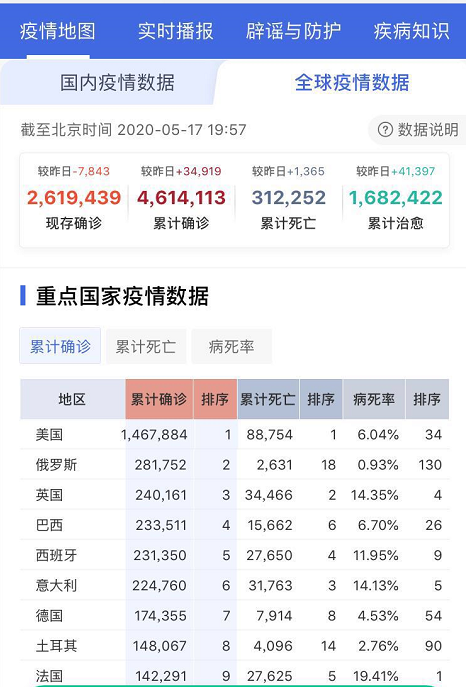Sort by 累计确诊 column header
Screen dimensions: 466x687
tap(159, 399)
